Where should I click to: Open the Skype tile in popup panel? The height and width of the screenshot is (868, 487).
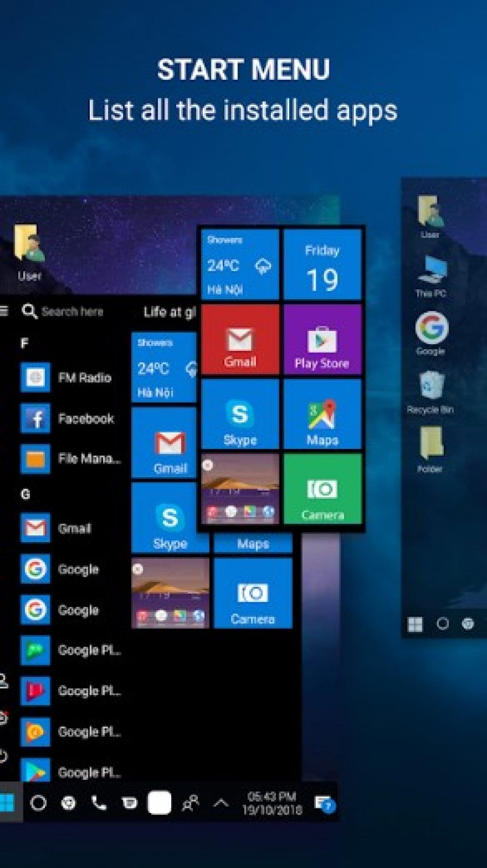coord(240,414)
